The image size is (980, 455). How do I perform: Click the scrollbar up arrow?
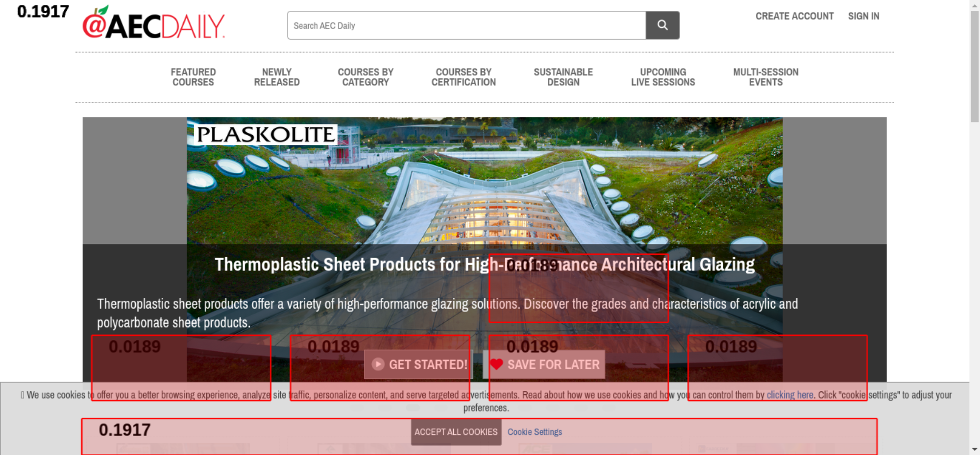(x=974, y=5)
